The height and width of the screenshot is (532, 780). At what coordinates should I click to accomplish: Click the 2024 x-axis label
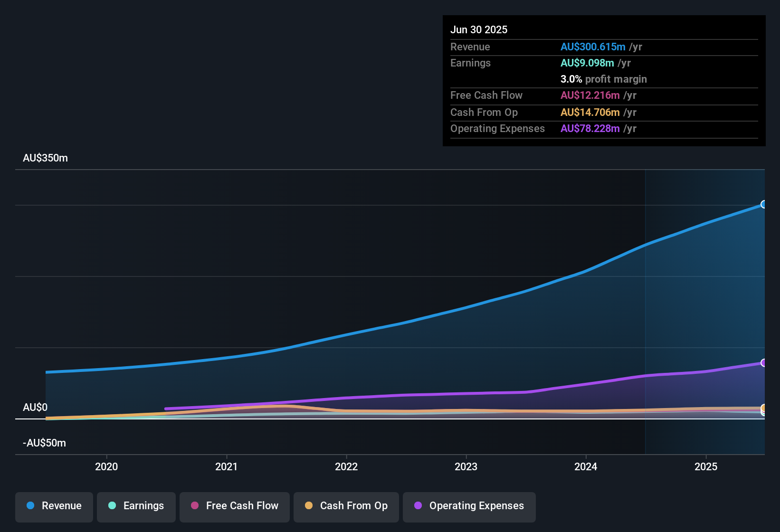click(586, 466)
